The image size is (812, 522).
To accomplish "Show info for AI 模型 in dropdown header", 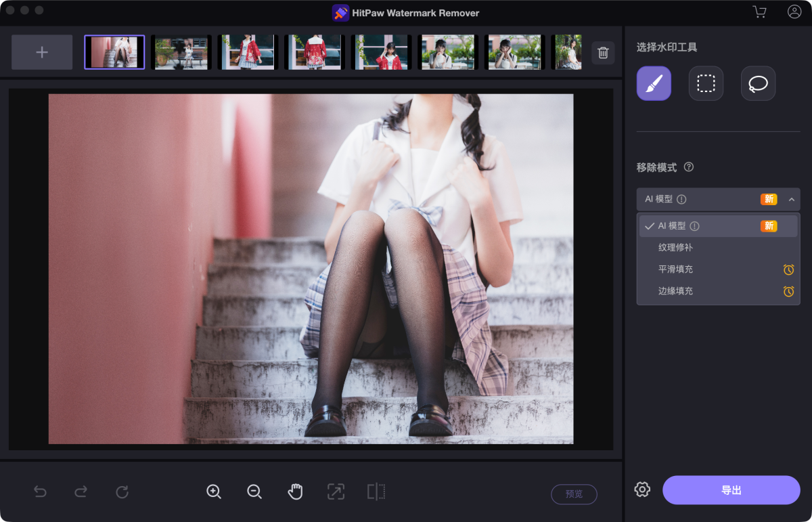I will click(x=681, y=200).
